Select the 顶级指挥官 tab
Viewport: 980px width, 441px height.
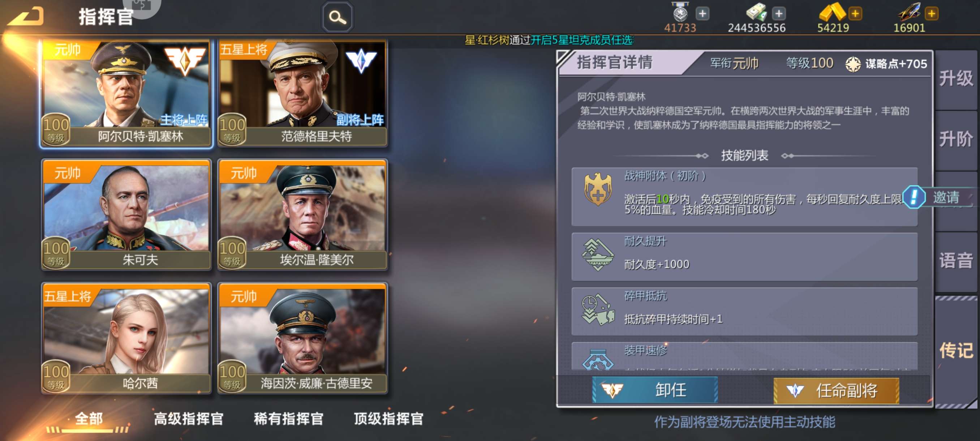point(388,419)
